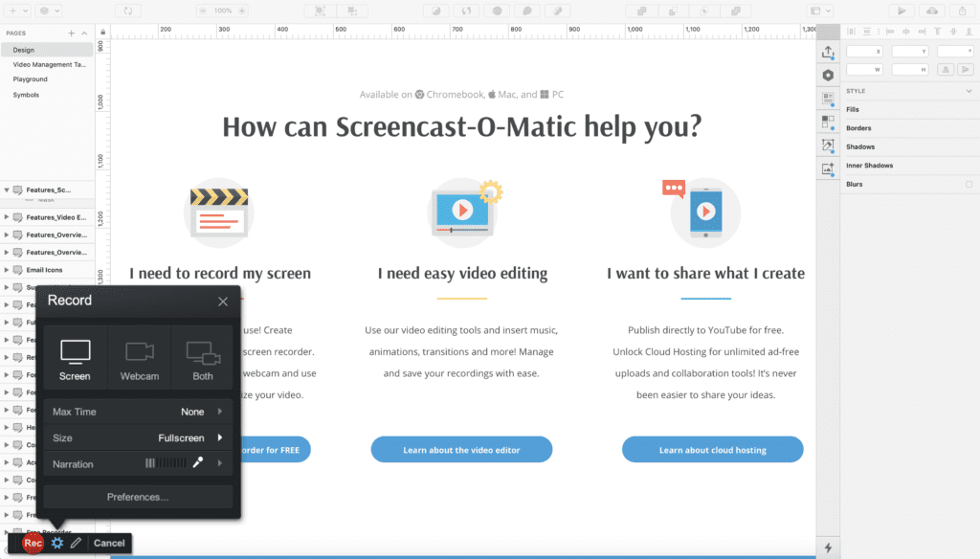The width and height of the screenshot is (980, 559).
Task: Click the W width input field
Action: (x=864, y=70)
